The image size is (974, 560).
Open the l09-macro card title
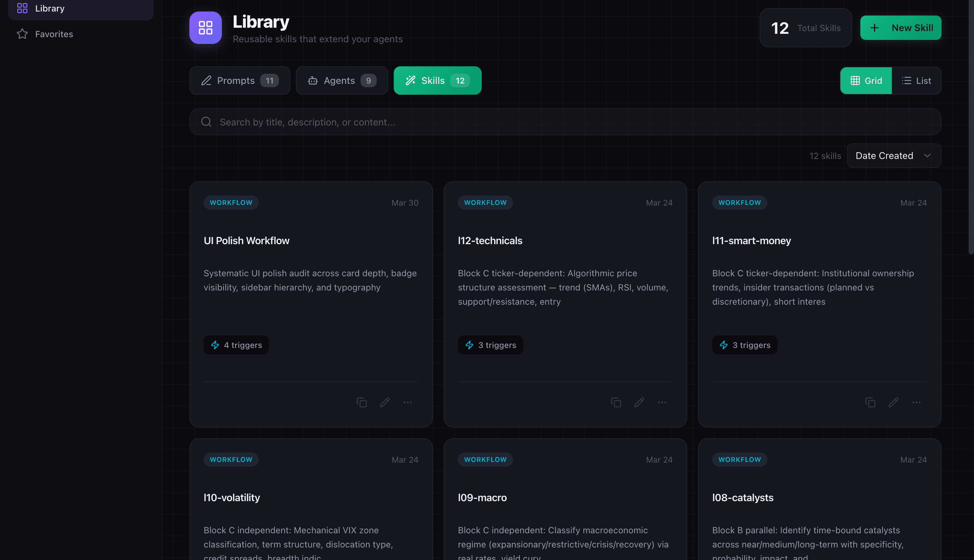[482, 498]
